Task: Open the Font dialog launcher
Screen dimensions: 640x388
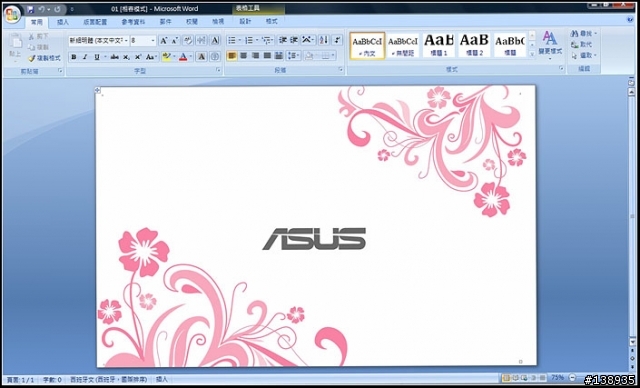Action: point(218,71)
